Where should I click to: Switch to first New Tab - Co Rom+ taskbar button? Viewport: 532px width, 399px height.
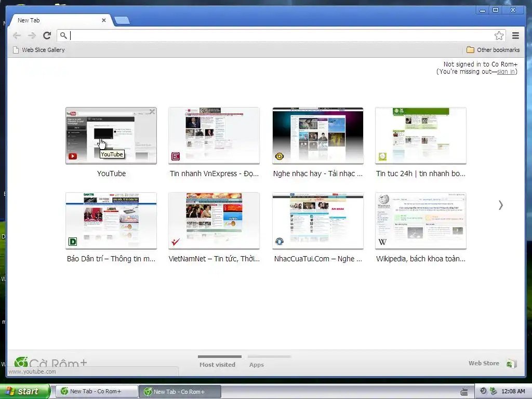pos(97,392)
